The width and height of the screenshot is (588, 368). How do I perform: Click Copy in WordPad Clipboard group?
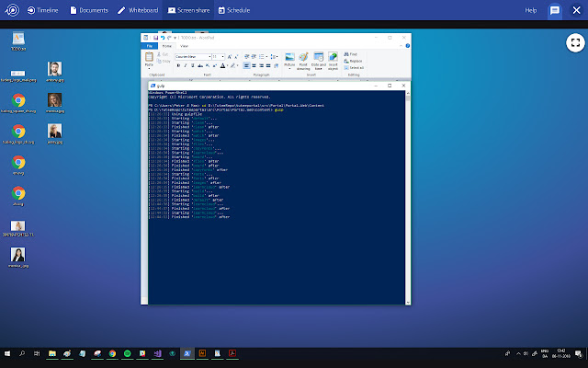coord(164,62)
